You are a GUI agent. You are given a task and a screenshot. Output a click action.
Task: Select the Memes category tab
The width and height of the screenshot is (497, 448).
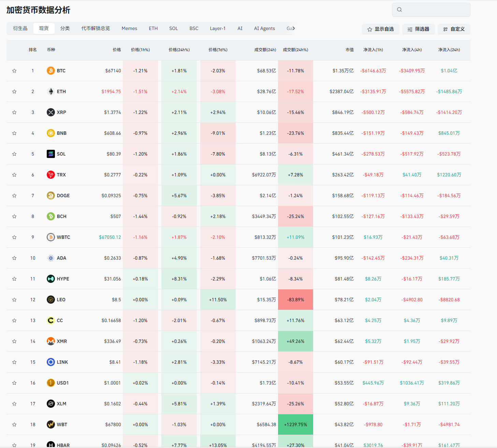129,28
